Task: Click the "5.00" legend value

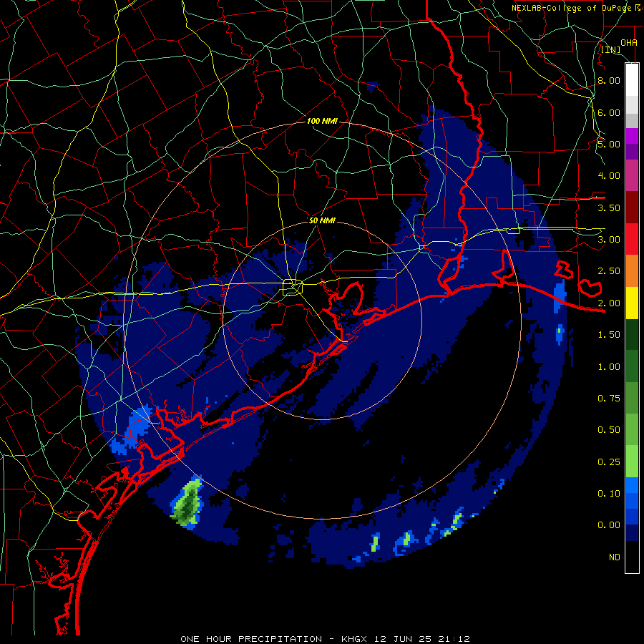Action: pyautogui.click(x=609, y=144)
